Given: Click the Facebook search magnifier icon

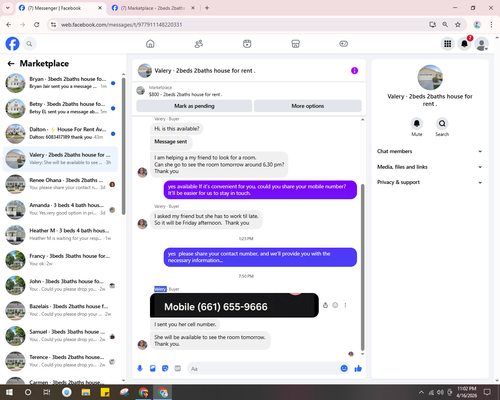Looking at the screenshot, I should (x=29, y=44).
